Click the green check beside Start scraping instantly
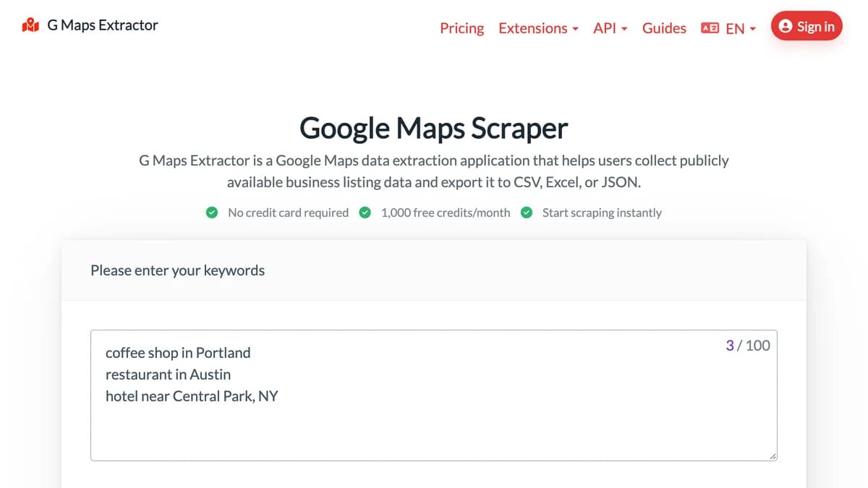868x488 pixels. coord(527,213)
